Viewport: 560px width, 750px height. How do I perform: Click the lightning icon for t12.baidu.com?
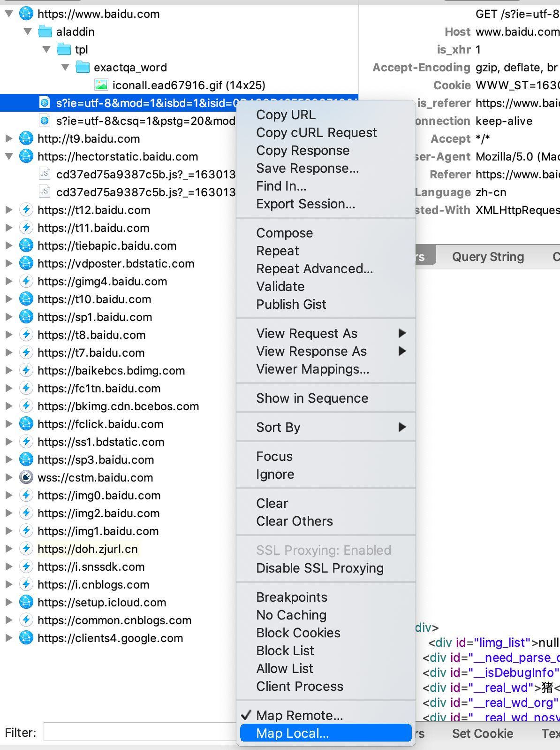(x=26, y=210)
